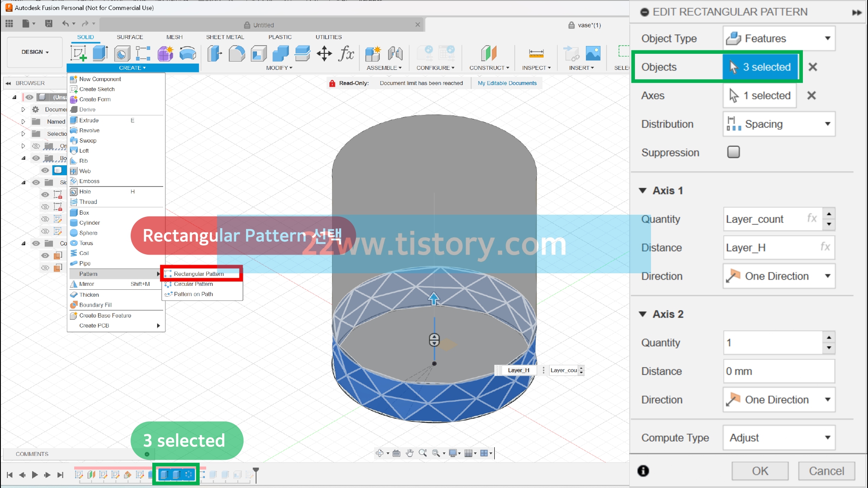Viewport: 868px width, 488px height.
Task: Toggle the Suppression checkbox
Action: (733, 152)
